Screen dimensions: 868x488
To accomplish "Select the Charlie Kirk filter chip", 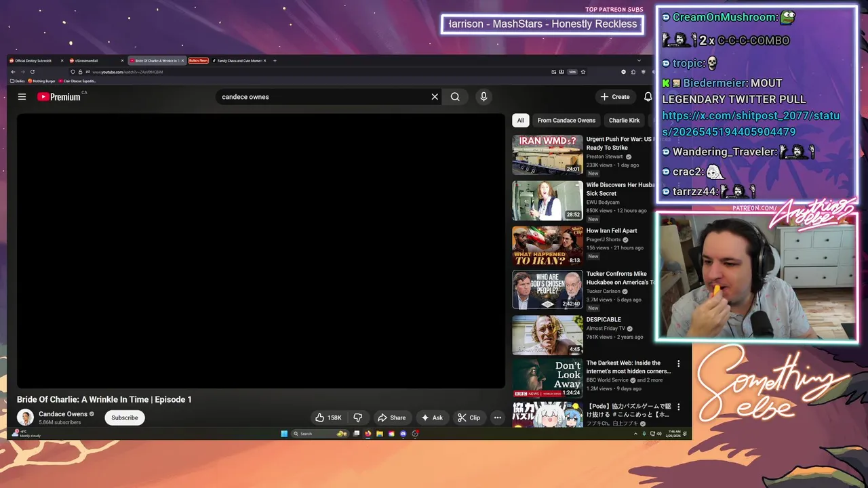I will point(624,121).
